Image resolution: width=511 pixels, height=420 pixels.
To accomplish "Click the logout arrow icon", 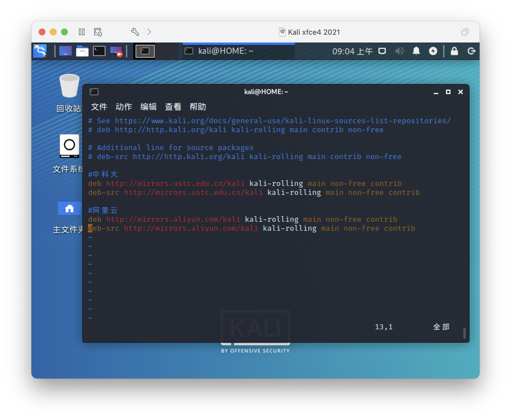I will 471,51.
